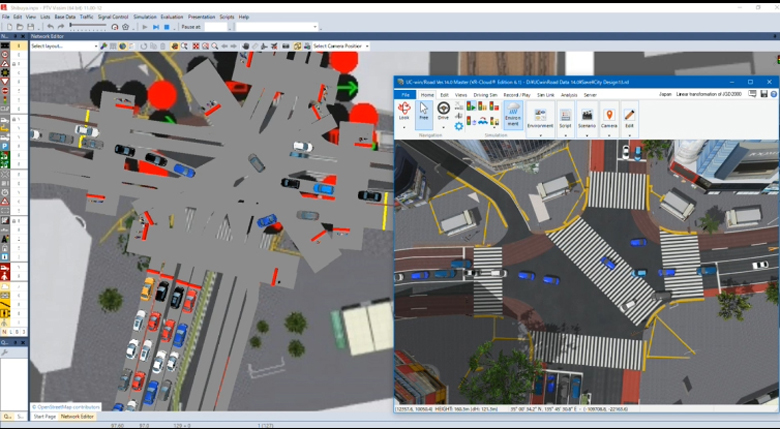Image resolution: width=780 pixels, height=429 pixels.
Task: Stop the Vissim simulation run
Action: [x=167, y=27]
